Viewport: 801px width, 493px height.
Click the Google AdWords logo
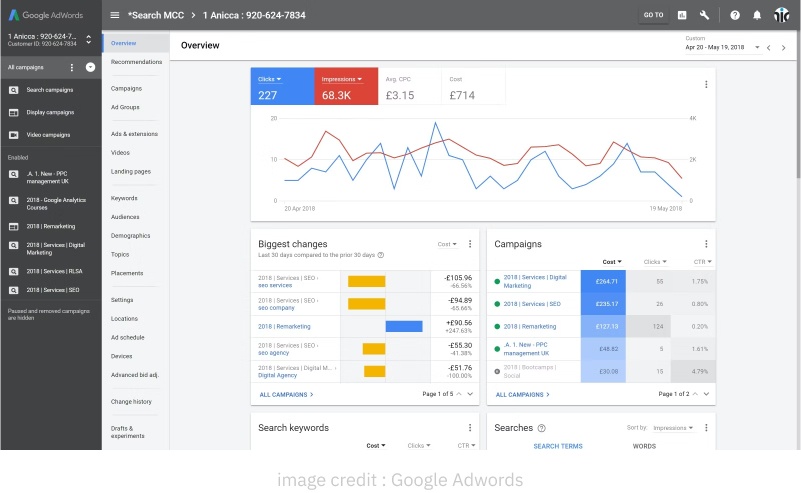(x=46, y=15)
